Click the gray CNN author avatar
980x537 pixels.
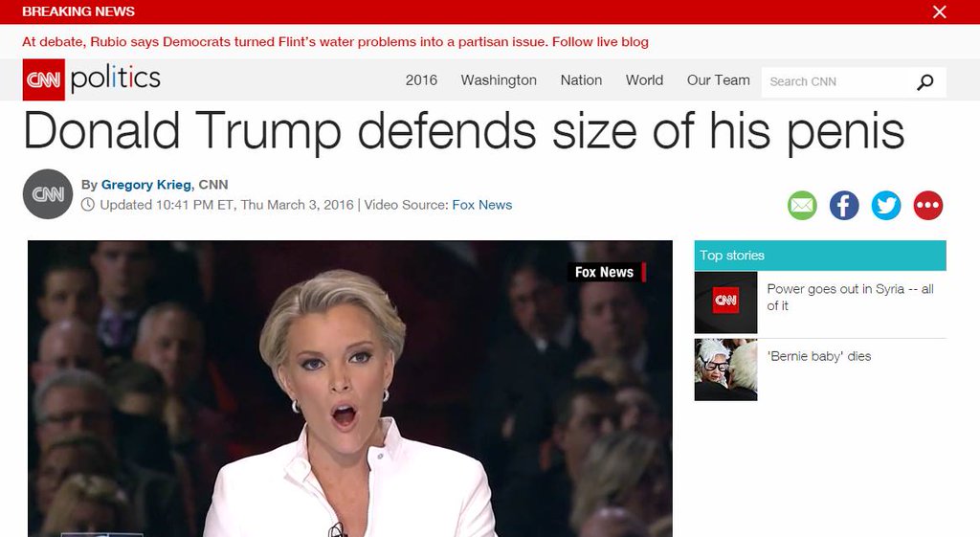coord(48,193)
